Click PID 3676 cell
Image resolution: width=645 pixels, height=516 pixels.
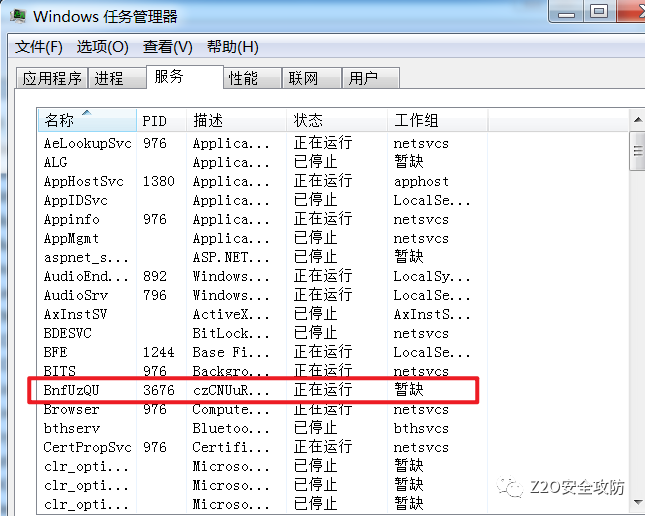[159, 390]
